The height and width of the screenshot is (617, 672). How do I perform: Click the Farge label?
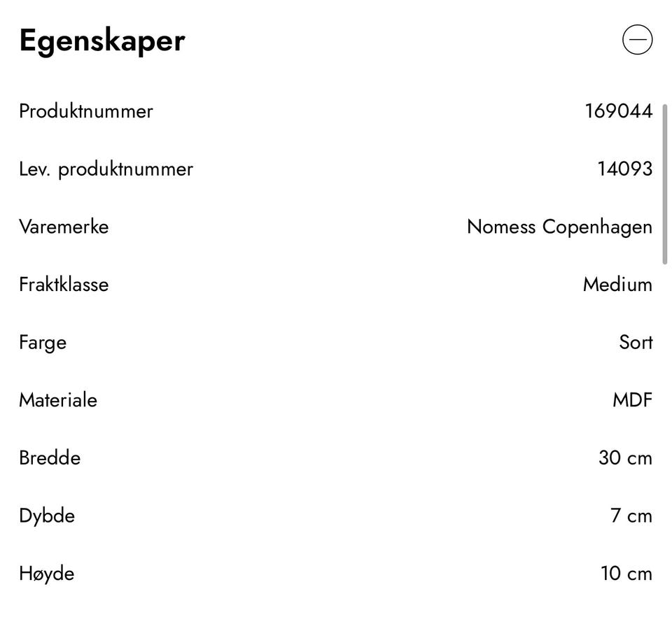(x=43, y=343)
